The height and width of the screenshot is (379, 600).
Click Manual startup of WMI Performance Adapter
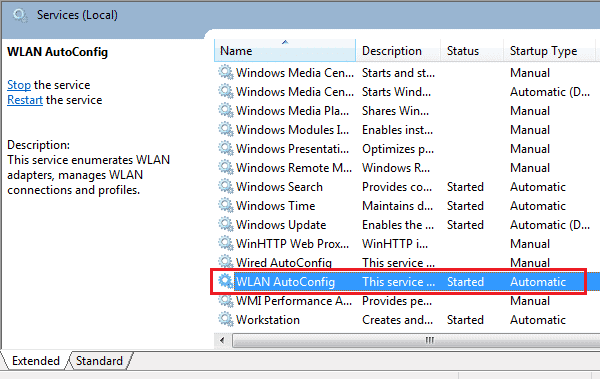pos(530,301)
